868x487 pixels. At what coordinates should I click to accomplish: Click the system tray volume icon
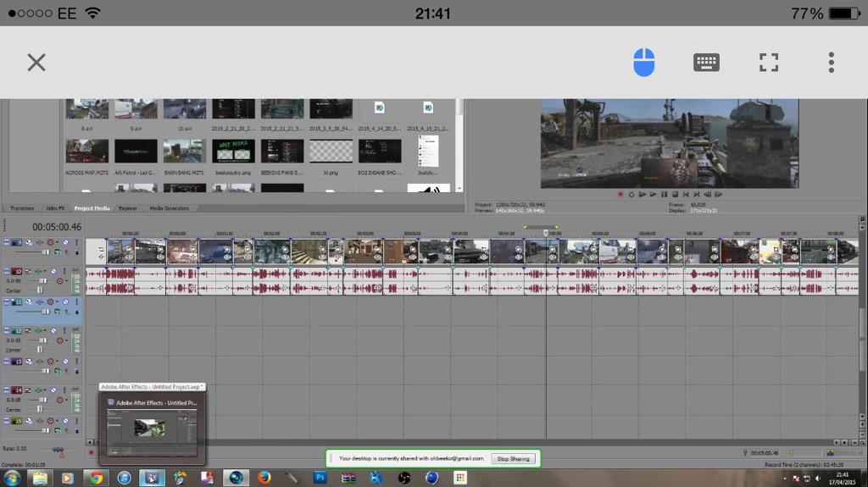point(818,479)
